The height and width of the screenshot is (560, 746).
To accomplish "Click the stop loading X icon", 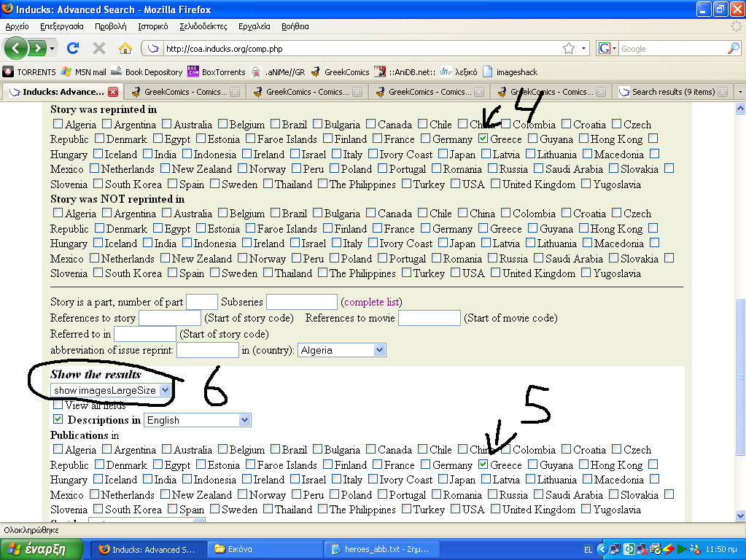I will tap(99, 49).
